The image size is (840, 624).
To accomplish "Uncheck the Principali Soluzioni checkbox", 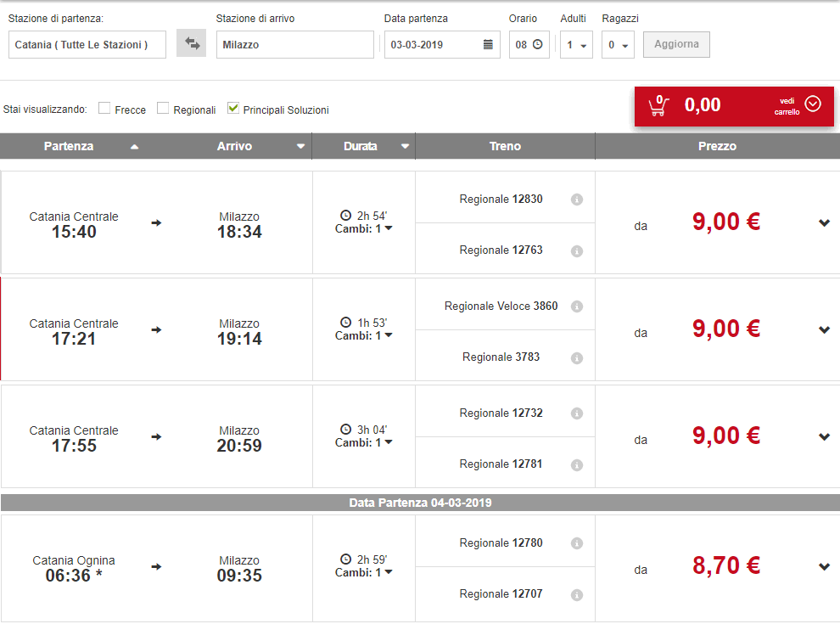I will [233, 109].
